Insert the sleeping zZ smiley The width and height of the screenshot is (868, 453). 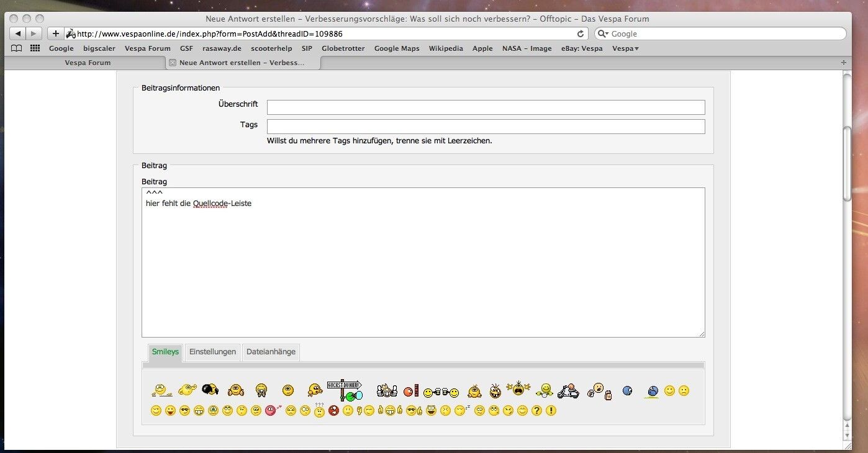coord(461,410)
